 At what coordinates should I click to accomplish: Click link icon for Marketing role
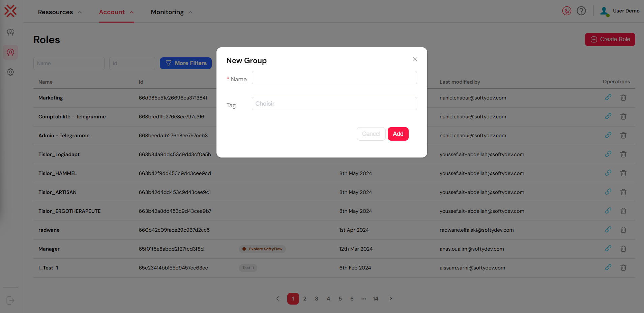608,97
